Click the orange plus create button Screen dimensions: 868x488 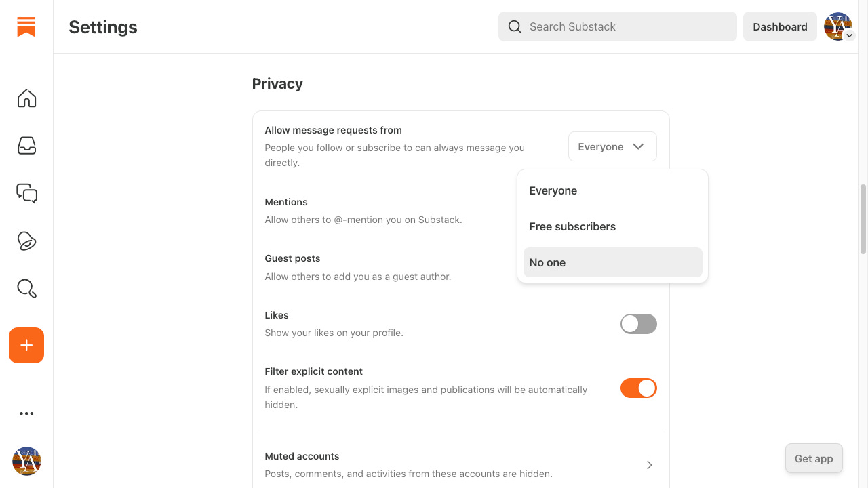pos(26,345)
